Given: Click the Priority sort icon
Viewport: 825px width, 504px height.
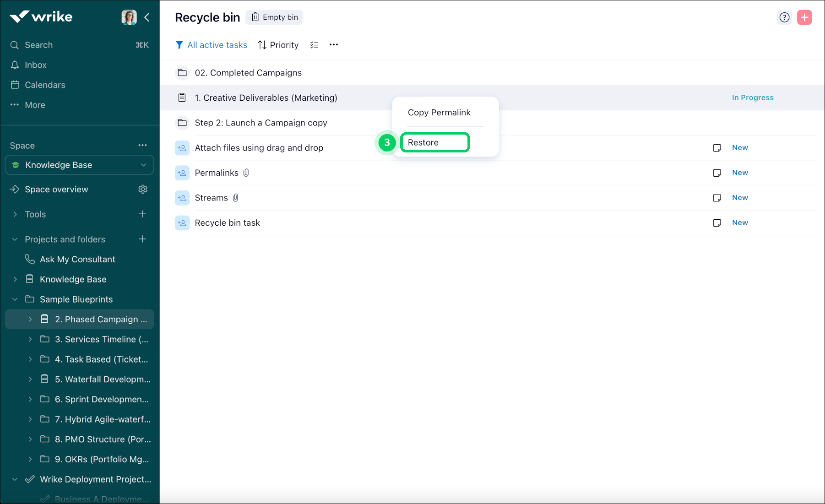Looking at the screenshot, I should pyautogui.click(x=261, y=45).
